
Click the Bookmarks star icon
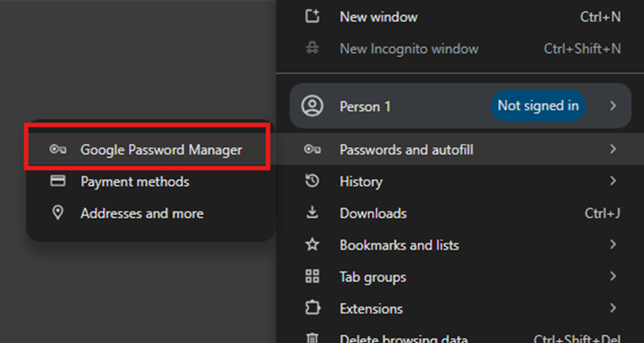pos(312,245)
